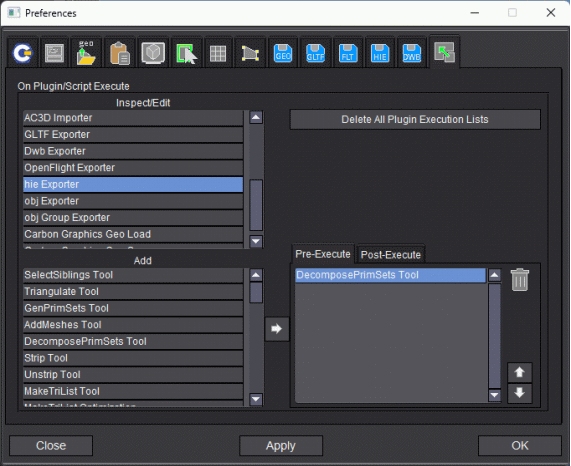Open the general preferences tab with C logo
Image resolution: width=571 pixels, height=466 pixels.
click(x=23, y=54)
